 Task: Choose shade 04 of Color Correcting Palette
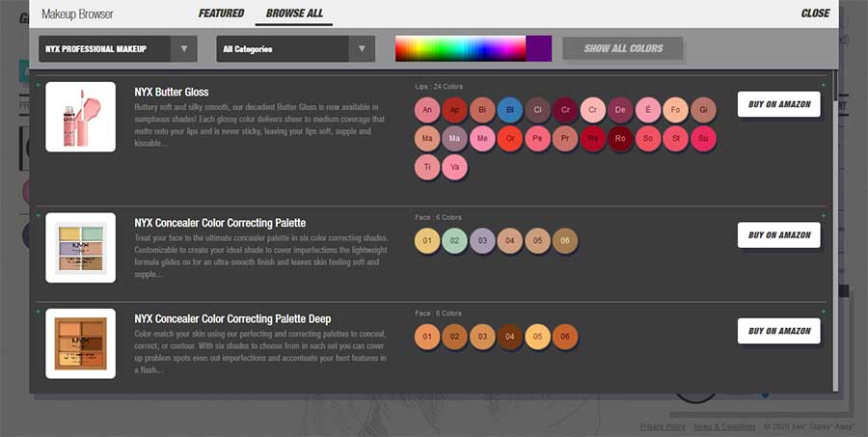510,241
